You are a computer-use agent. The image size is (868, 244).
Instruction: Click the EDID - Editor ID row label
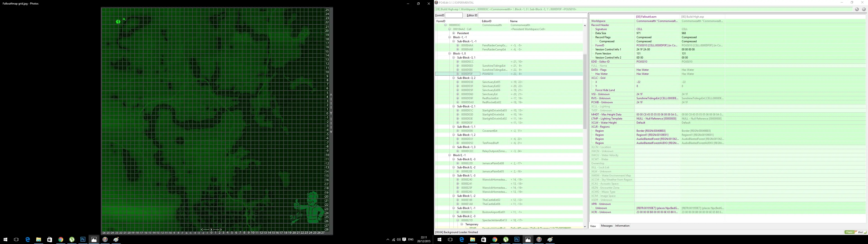tap(600, 62)
